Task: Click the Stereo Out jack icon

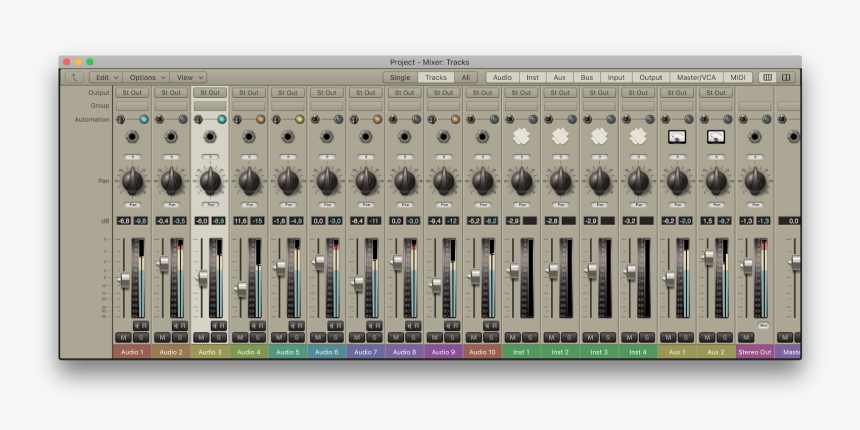Action: pyautogui.click(x=755, y=137)
